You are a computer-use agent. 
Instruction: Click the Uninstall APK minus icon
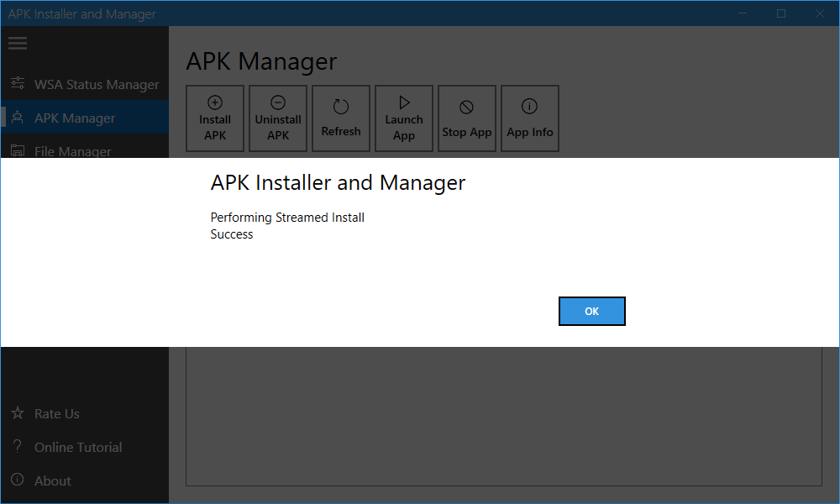click(278, 102)
